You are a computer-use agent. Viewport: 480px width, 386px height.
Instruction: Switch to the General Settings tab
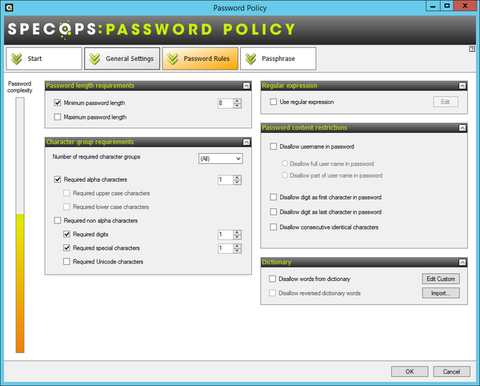[122, 59]
